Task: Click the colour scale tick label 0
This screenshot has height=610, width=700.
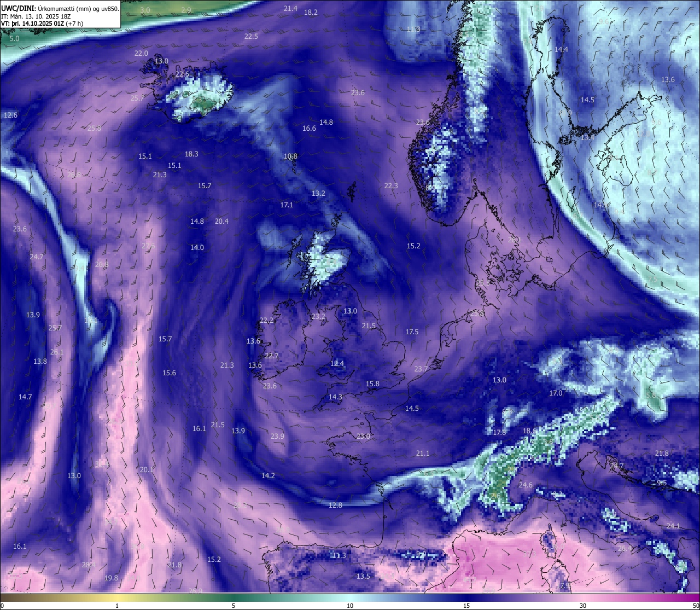Action: click(2, 606)
